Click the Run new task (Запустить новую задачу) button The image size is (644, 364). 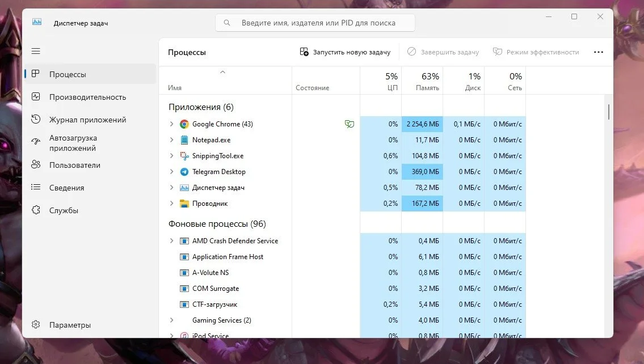[x=345, y=52]
